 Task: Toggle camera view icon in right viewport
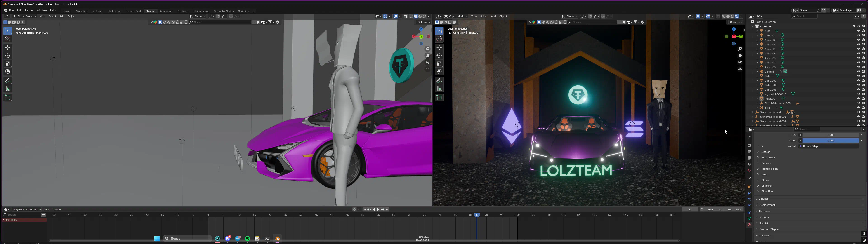click(x=740, y=62)
